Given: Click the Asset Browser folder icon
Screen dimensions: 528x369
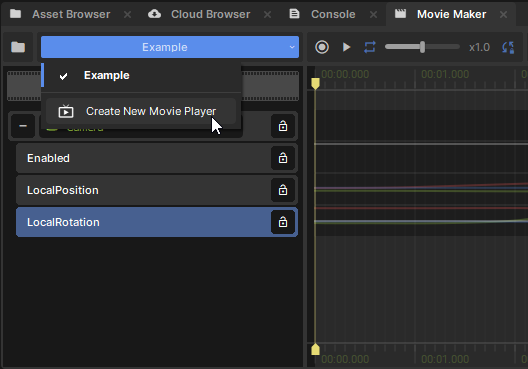Looking at the screenshot, I should point(15,14).
